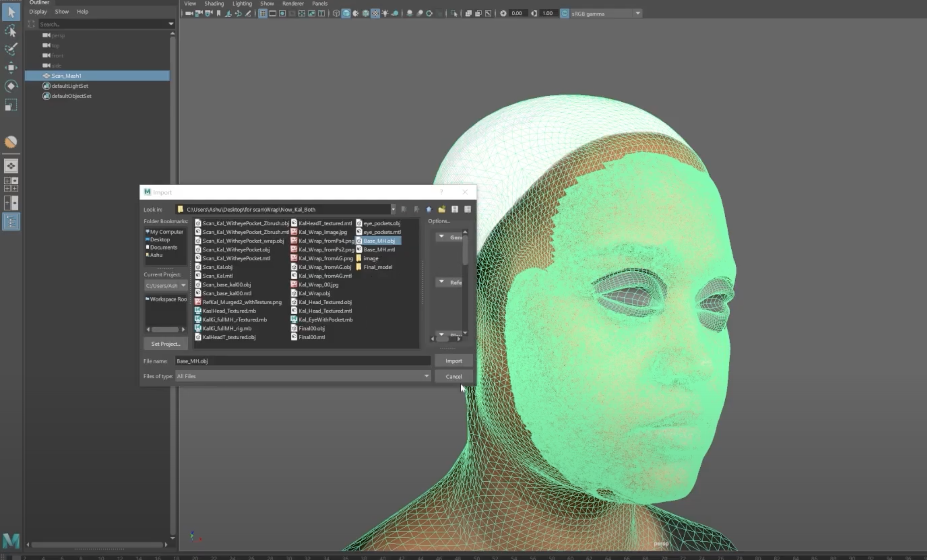Open the Files of type dropdown

click(426, 376)
